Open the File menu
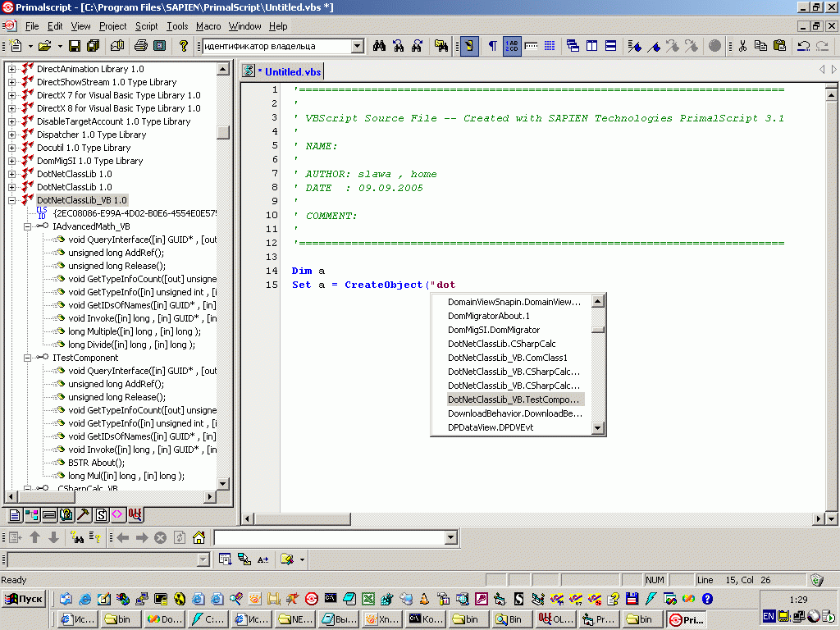This screenshot has width=840, height=630. click(x=32, y=26)
